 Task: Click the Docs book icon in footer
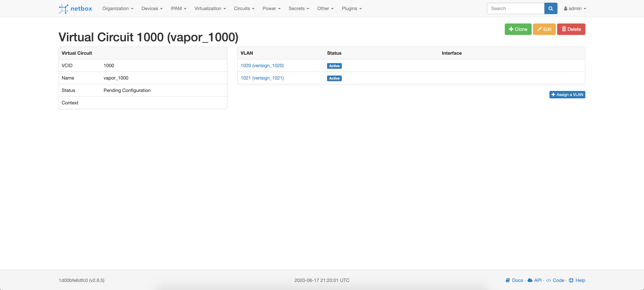(x=507, y=280)
